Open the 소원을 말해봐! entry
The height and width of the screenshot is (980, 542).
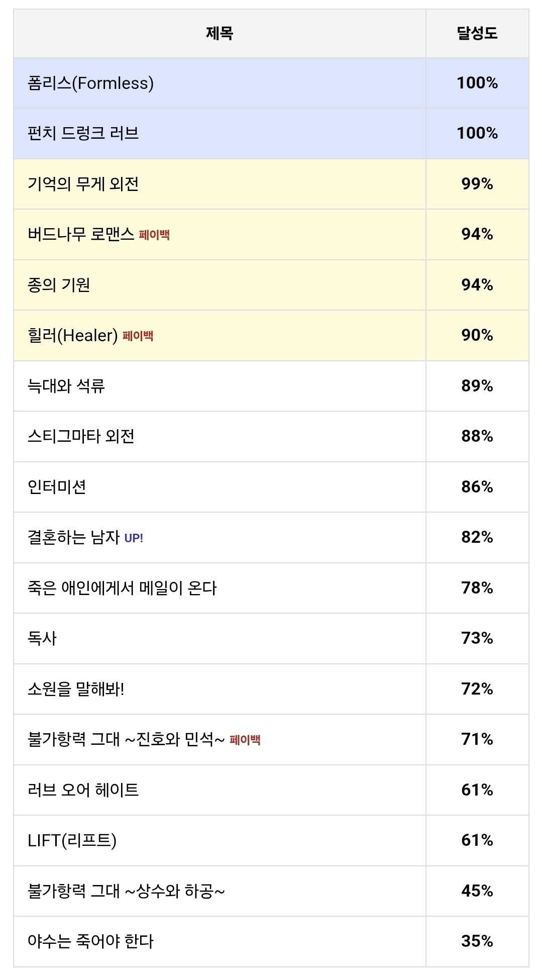point(76,690)
